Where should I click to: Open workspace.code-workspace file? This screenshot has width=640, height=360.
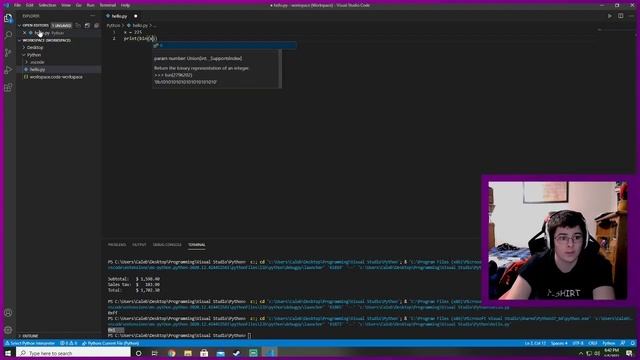pos(56,77)
